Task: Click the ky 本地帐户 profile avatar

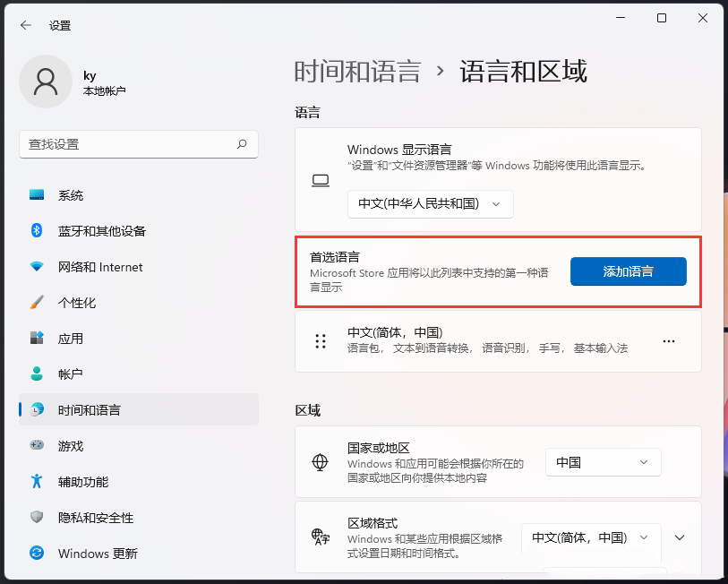Action: (x=46, y=81)
